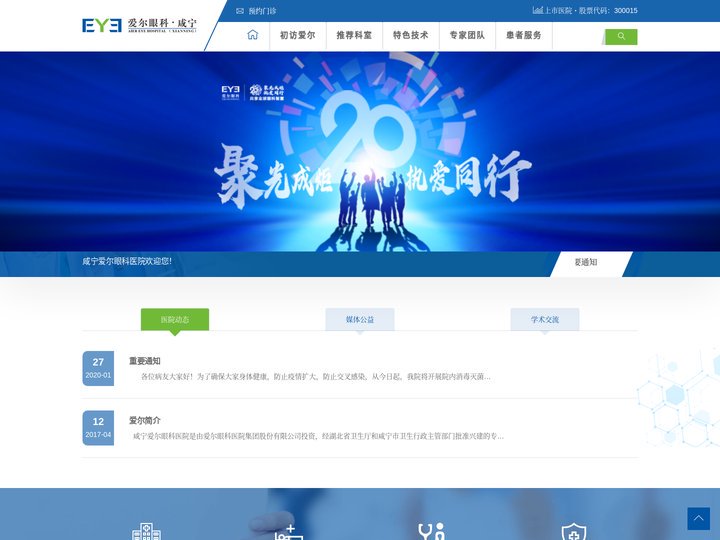The width and height of the screenshot is (720, 540).
Task: Open the 初访爱尔 menu
Action: (298, 35)
